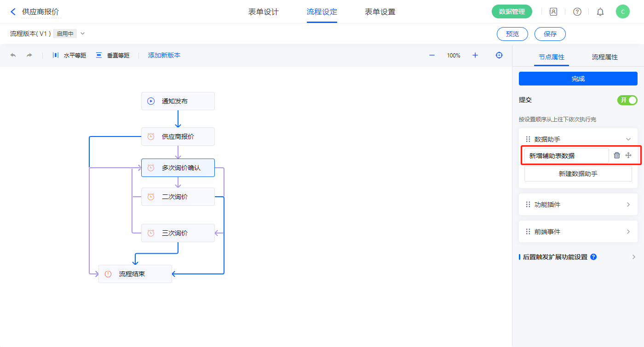This screenshot has width=644, height=347.
Task: Click the help question mark icon
Action: click(577, 12)
